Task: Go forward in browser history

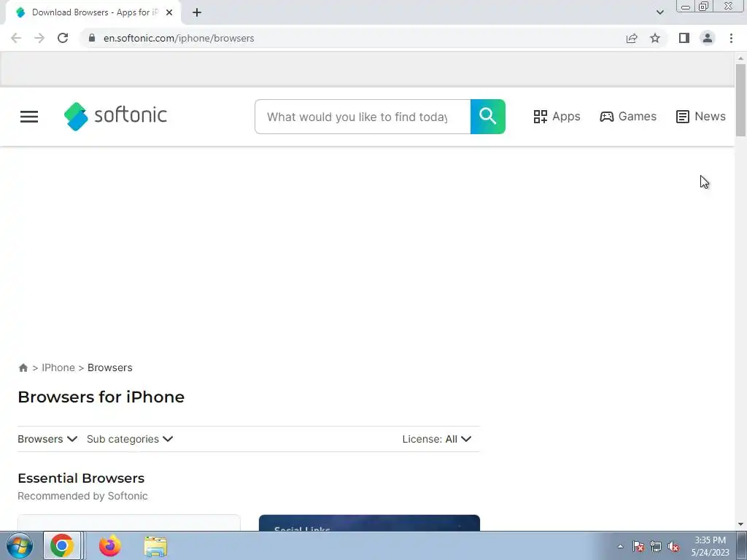Action: tap(39, 38)
